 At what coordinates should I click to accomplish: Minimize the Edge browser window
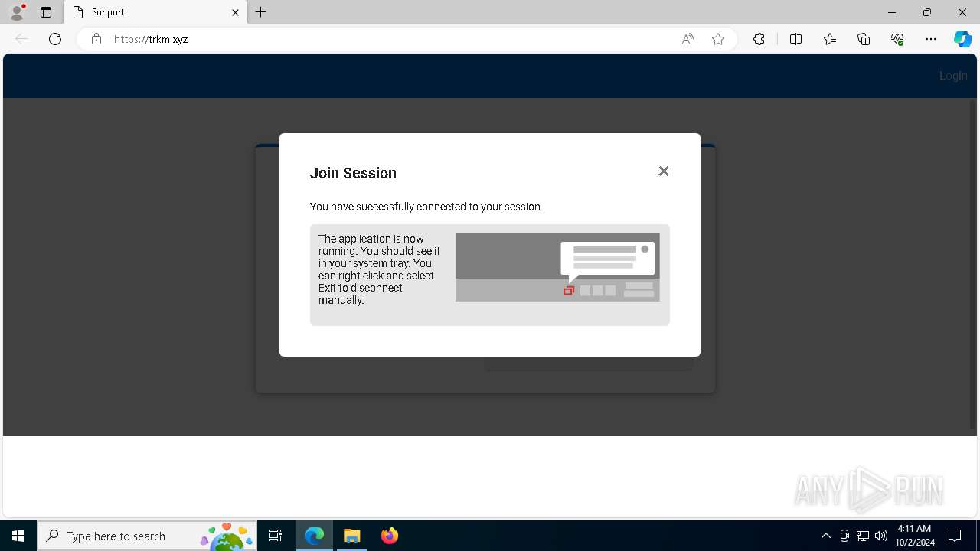pyautogui.click(x=892, y=12)
